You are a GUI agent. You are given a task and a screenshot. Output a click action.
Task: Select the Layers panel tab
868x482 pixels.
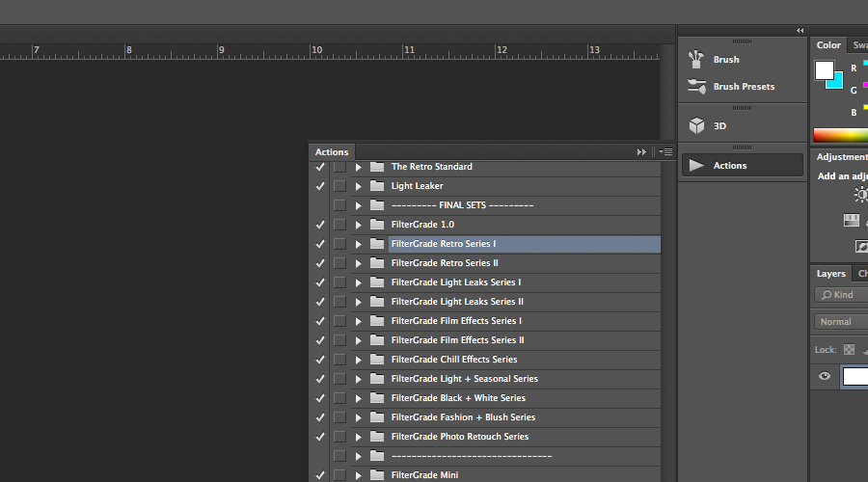[831, 274]
